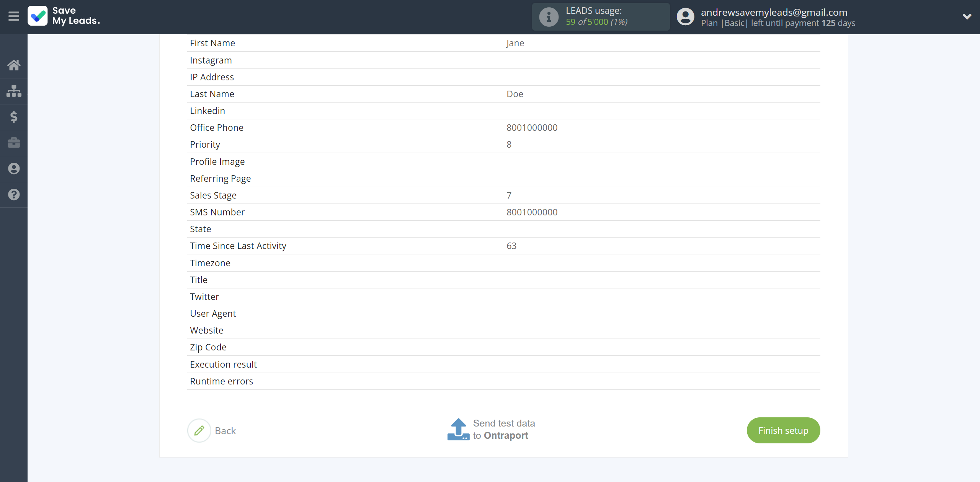Select the Priority row label
Viewport: 980px width, 482px height.
[x=205, y=145]
